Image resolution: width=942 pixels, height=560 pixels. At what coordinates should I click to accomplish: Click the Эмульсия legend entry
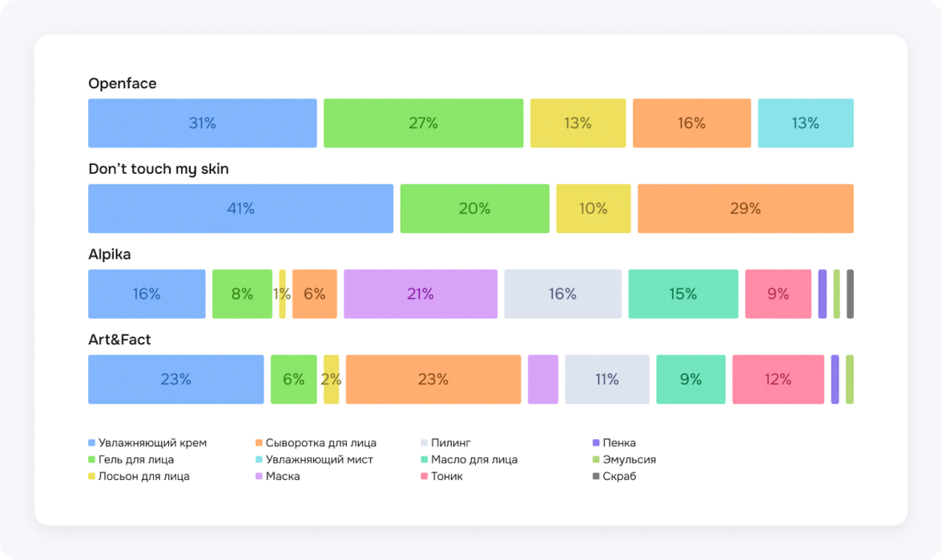(x=629, y=460)
